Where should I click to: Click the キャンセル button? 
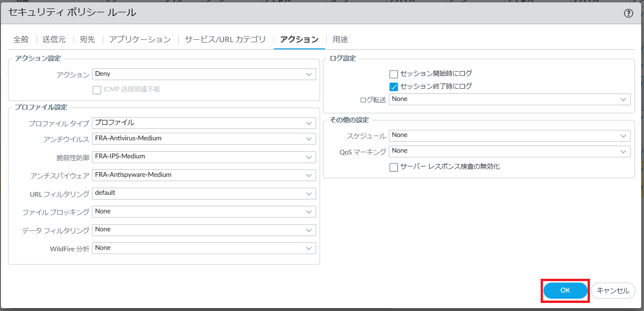(x=613, y=291)
